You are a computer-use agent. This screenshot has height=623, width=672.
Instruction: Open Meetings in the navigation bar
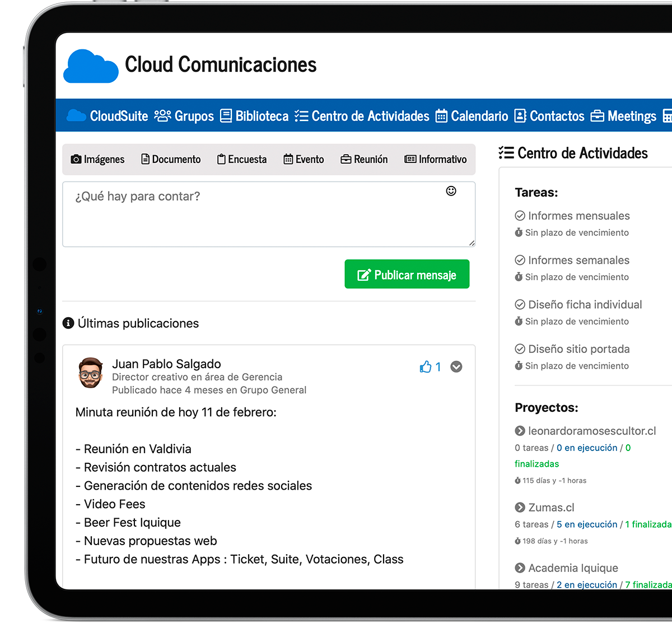tap(623, 116)
